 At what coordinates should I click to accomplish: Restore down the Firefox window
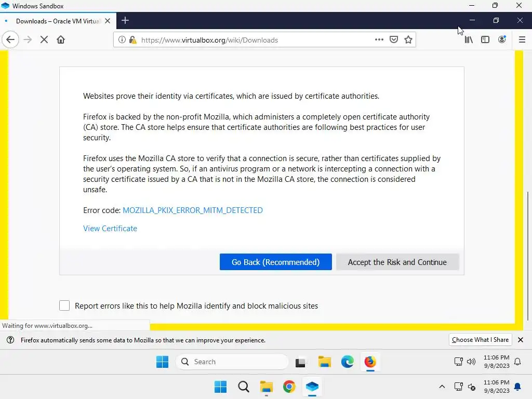coord(496,20)
